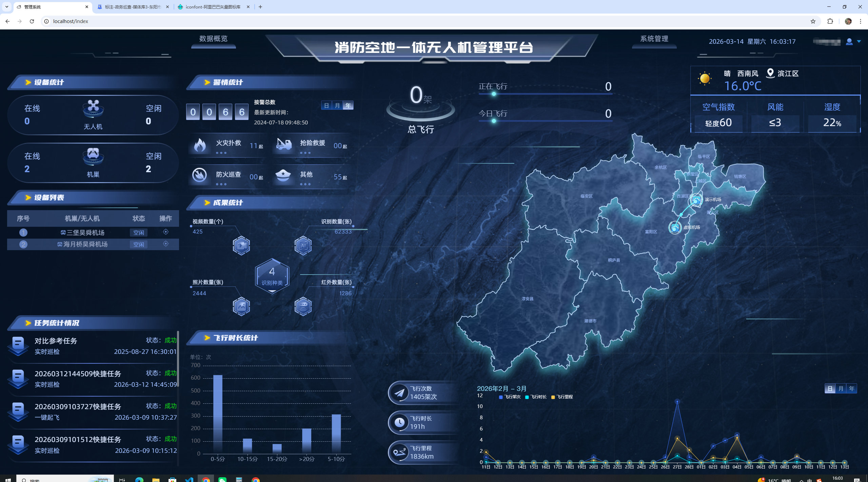Click locate icon for 三堡昊舜机场 row
The width and height of the screenshot is (868, 482).
pyautogui.click(x=165, y=232)
